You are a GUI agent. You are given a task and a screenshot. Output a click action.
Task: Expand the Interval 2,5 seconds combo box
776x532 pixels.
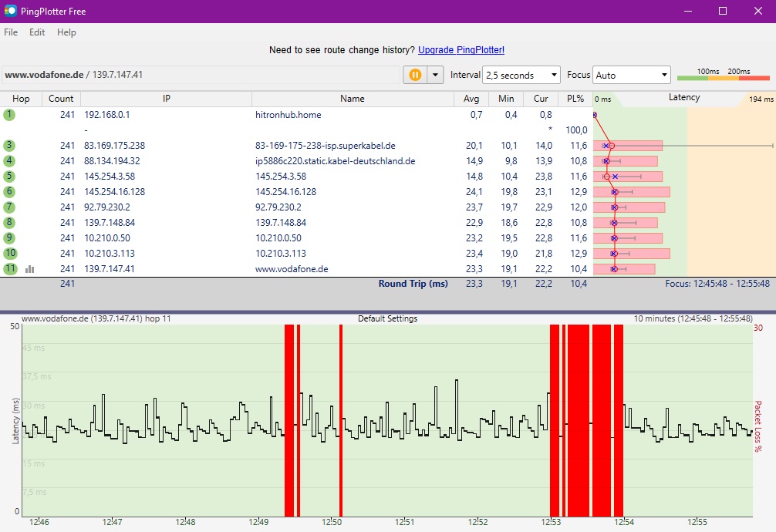click(x=521, y=75)
